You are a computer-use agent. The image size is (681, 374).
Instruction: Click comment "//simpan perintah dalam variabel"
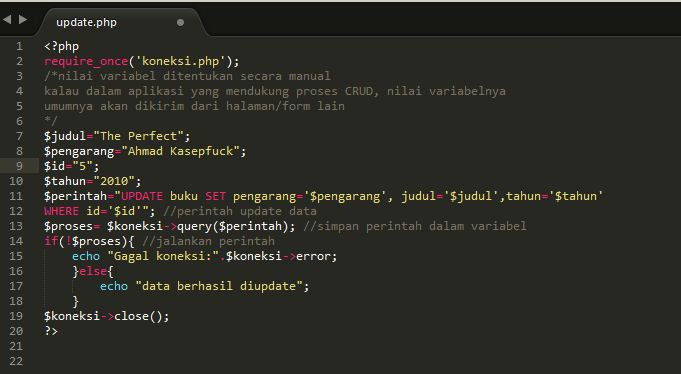[415, 226]
